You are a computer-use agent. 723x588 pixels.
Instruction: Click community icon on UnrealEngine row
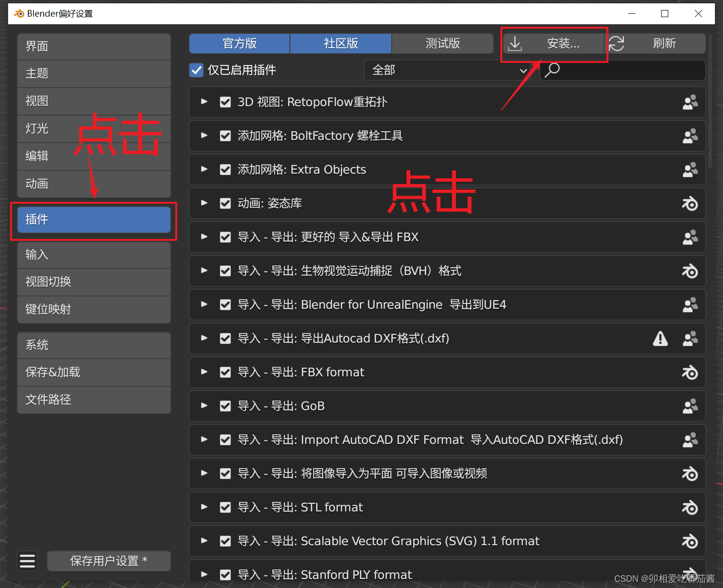coord(690,305)
